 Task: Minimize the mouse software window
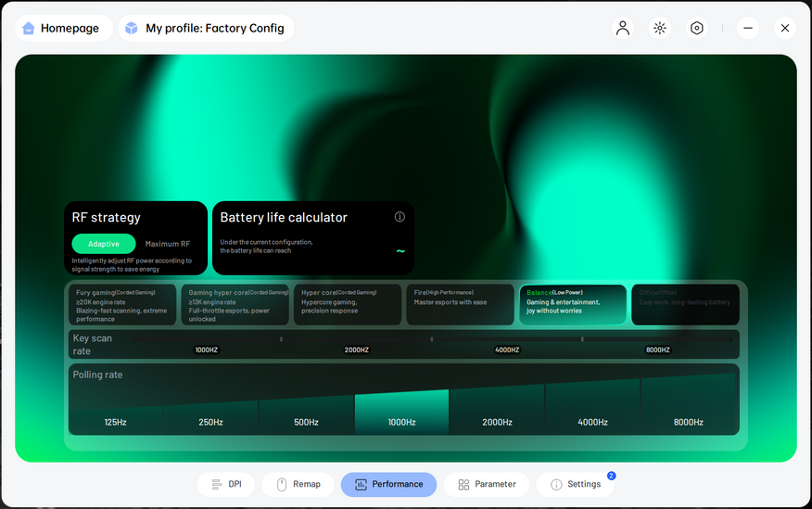tap(748, 28)
